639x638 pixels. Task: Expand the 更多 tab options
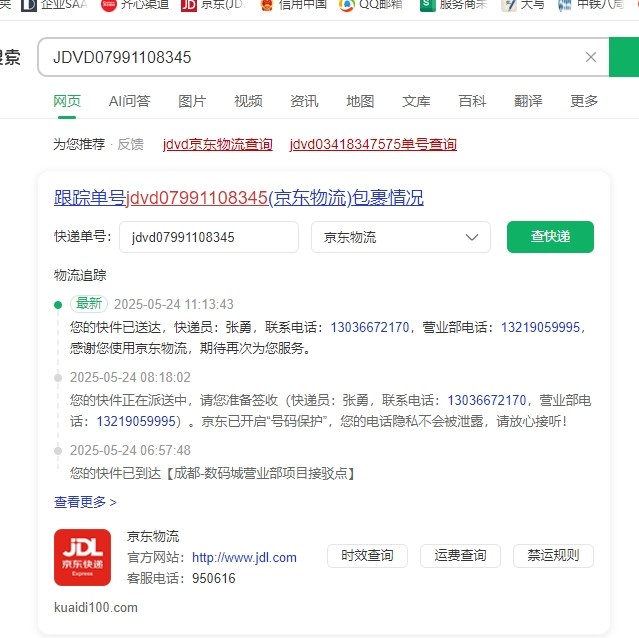(x=584, y=101)
